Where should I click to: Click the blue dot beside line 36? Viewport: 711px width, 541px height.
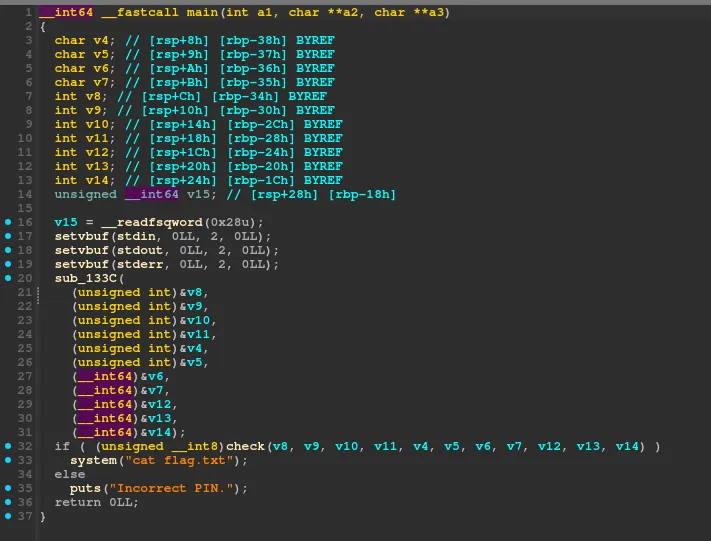click(9, 502)
